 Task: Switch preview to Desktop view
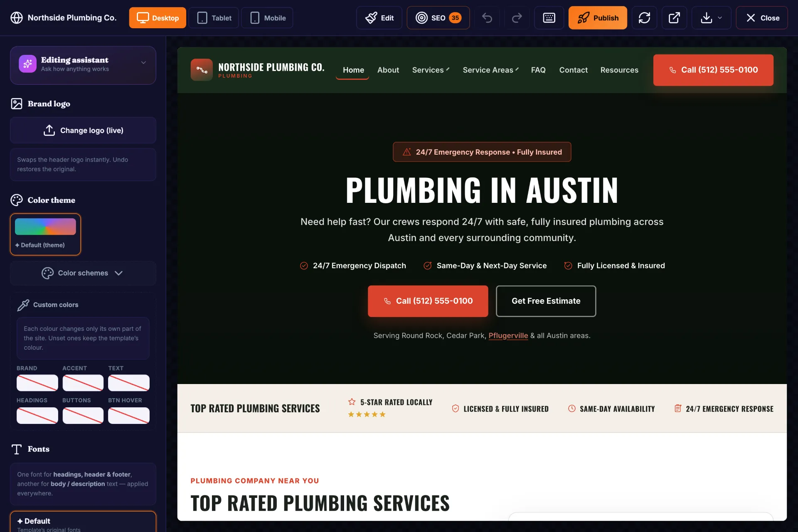[x=158, y=18]
